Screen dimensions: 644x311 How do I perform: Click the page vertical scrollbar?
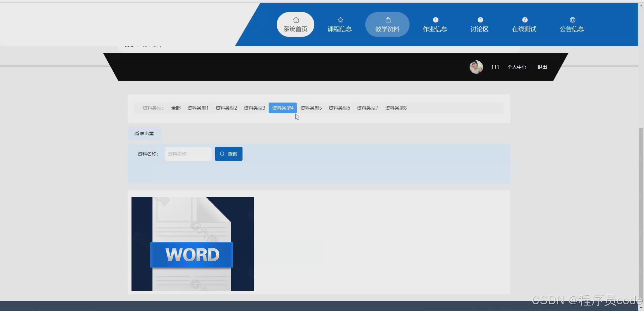point(641,214)
